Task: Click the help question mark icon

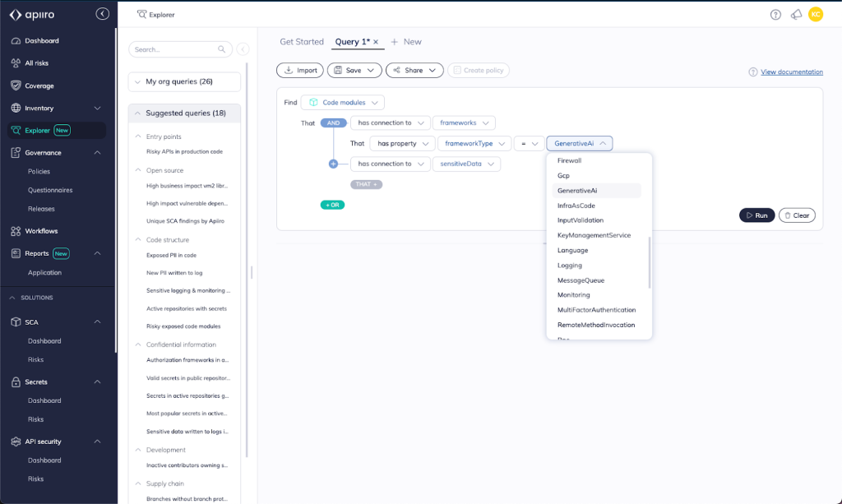Action: pyautogui.click(x=775, y=15)
